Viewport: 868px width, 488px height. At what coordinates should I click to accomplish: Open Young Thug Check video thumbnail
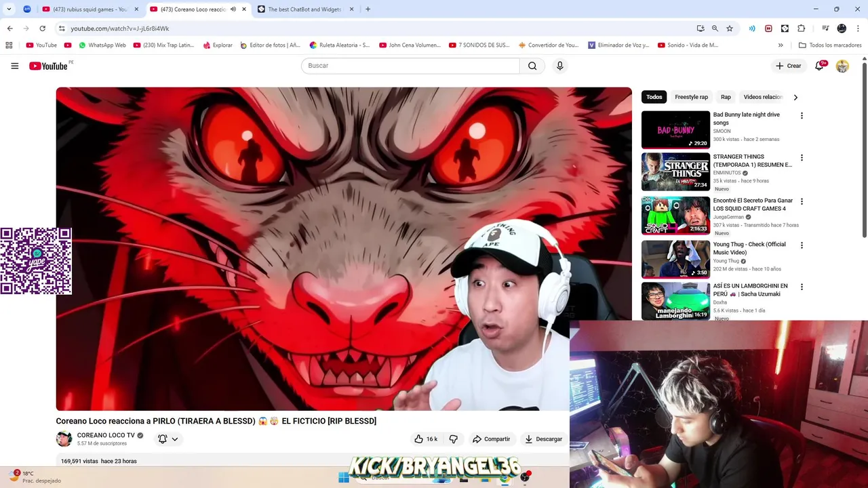[x=675, y=260]
